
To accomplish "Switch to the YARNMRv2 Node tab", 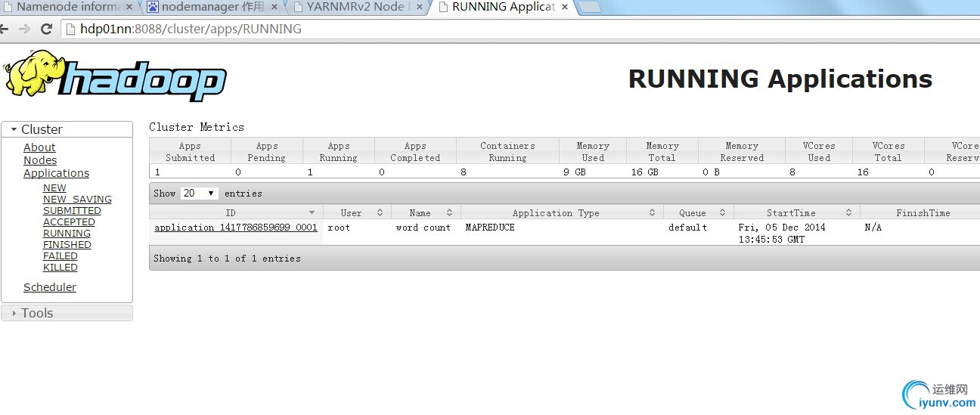I will click(x=357, y=7).
